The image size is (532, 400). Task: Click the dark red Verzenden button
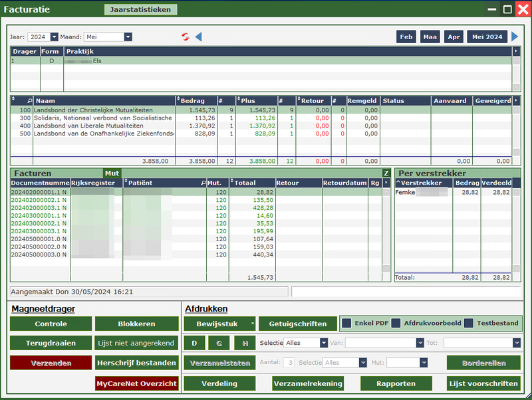51,363
